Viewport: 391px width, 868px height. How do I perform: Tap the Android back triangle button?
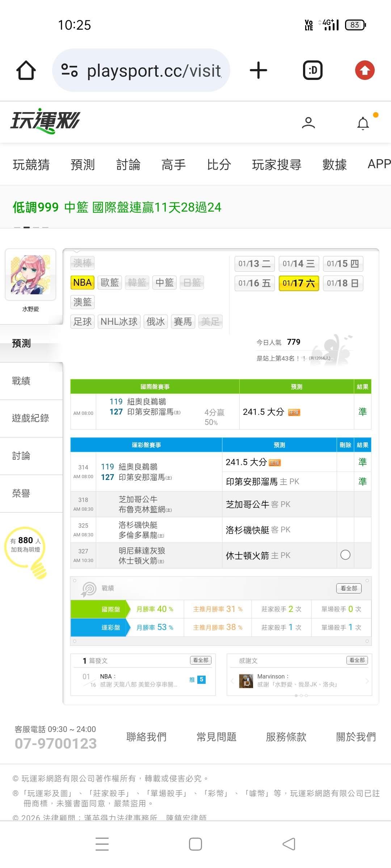(x=289, y=844)
